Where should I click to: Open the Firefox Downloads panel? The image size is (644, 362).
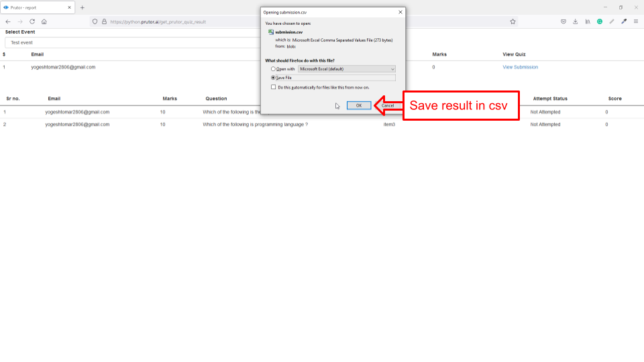(x=576, y=21)
